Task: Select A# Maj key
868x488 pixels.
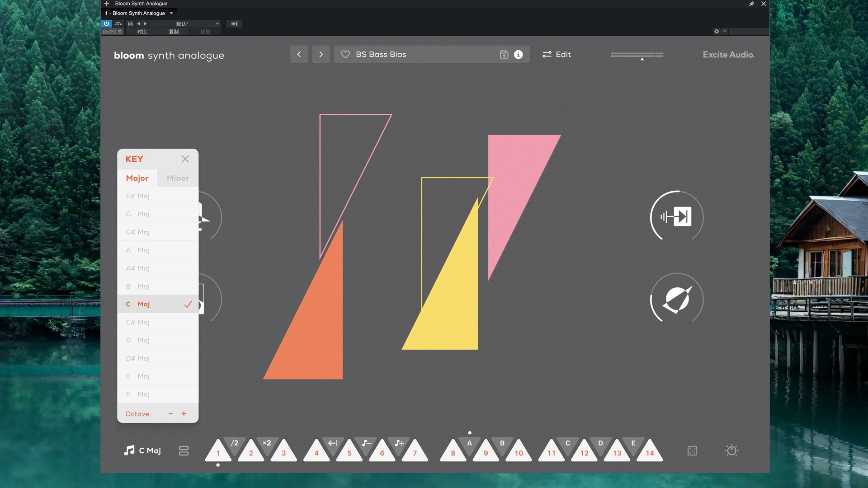Action: (x=158, y=268)
